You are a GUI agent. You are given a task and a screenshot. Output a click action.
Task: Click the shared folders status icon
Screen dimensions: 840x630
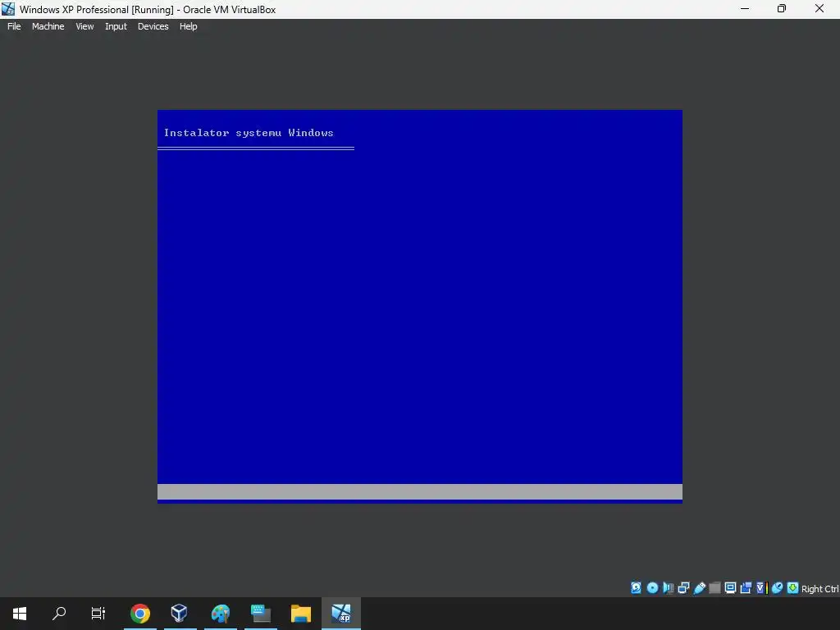[714, 587]
